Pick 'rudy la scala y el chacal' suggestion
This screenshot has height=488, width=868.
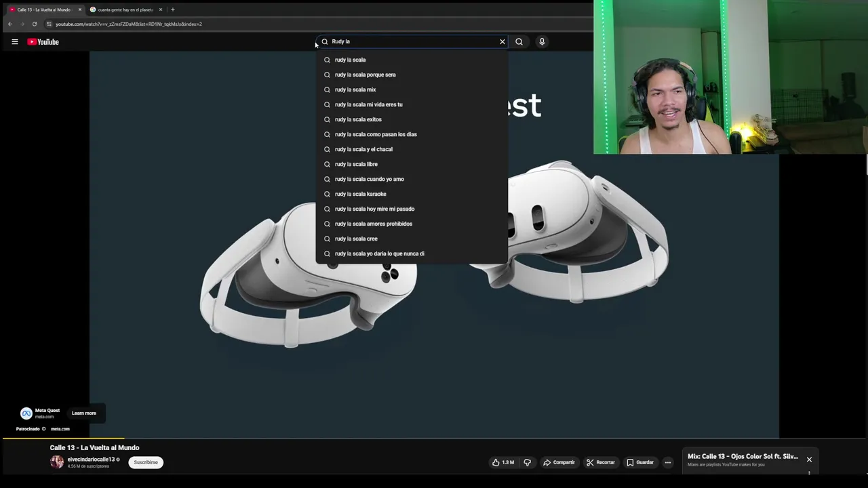coord(412,149)
